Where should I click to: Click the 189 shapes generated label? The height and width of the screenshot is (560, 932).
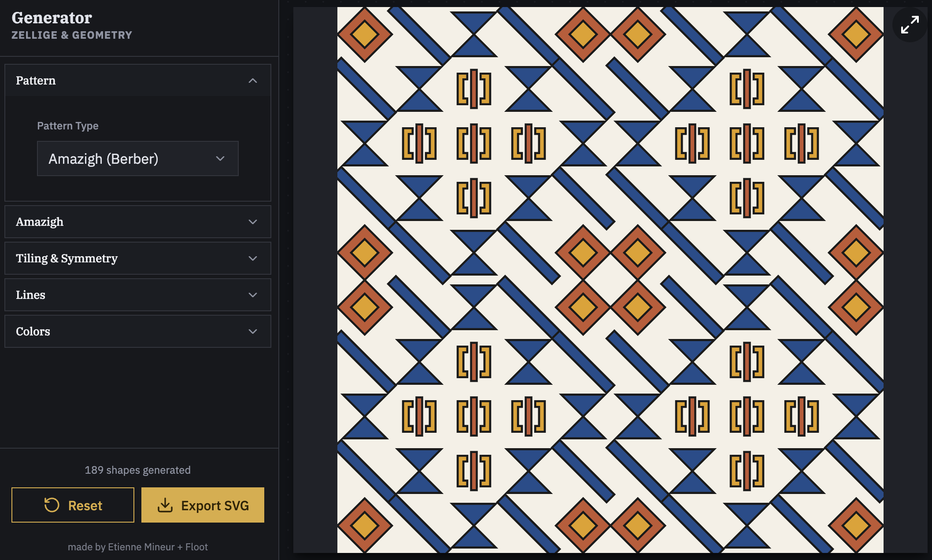pyautogui.click(x=138, y=470)
